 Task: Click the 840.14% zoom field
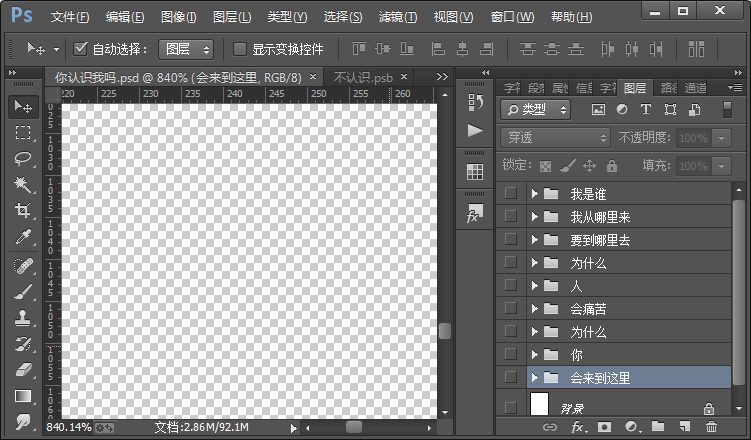point(69,427)
